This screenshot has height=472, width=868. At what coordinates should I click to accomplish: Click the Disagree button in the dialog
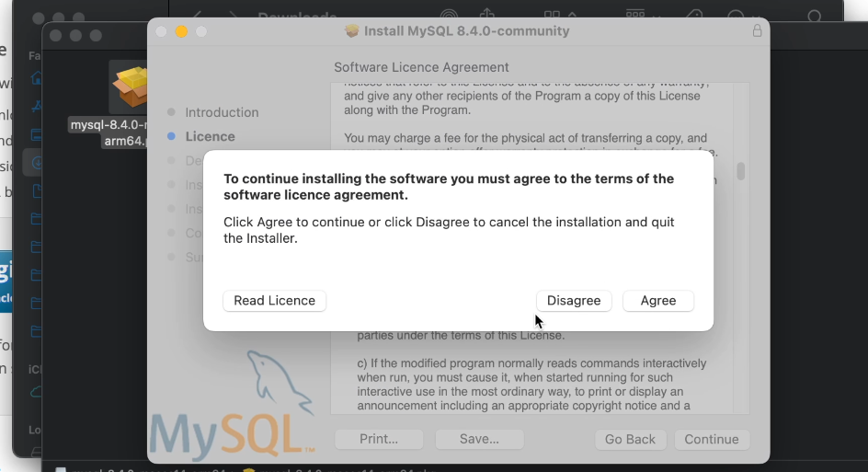click(x=574, y=300)
